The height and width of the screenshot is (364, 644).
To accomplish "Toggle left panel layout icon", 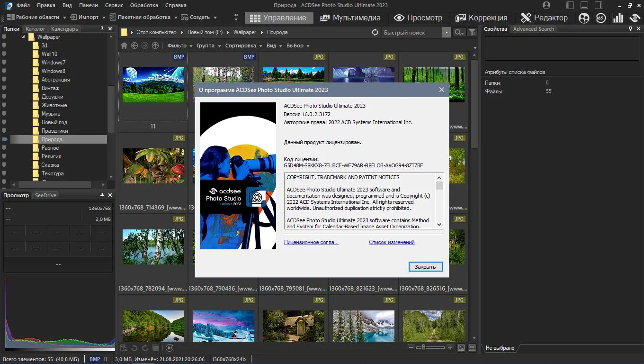I will click(x=570, y=5).
